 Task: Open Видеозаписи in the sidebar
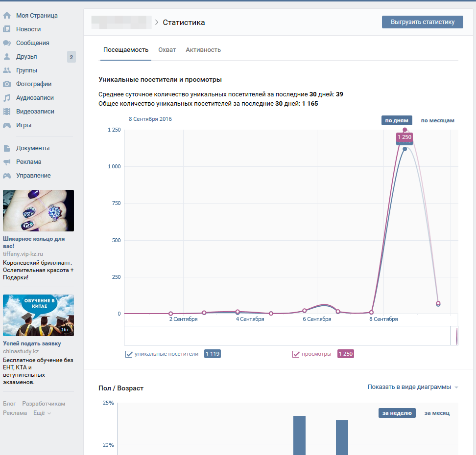(35, 112)
